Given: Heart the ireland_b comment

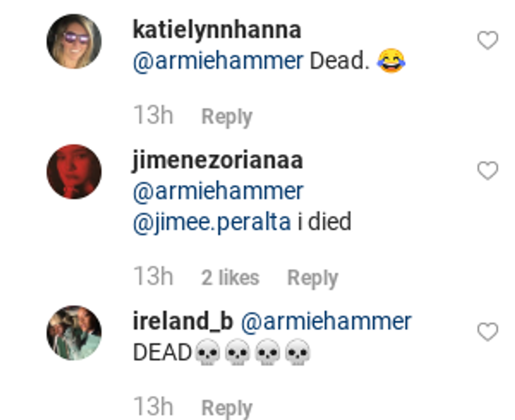Looking at the screenshot, I should (487, 332).
